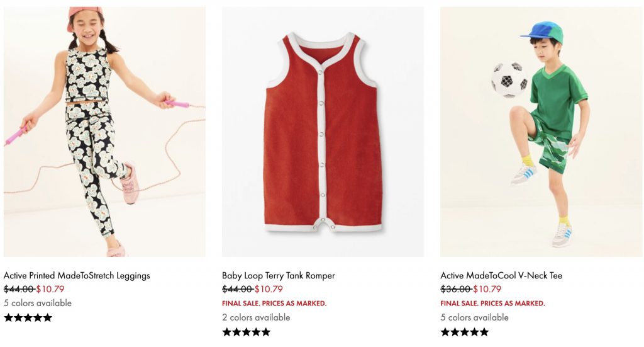The height and width of the screenshot is (347, 644).
Task: Open the Active MadeToCool V-Neck Tee photo
Action: [541, 132]
